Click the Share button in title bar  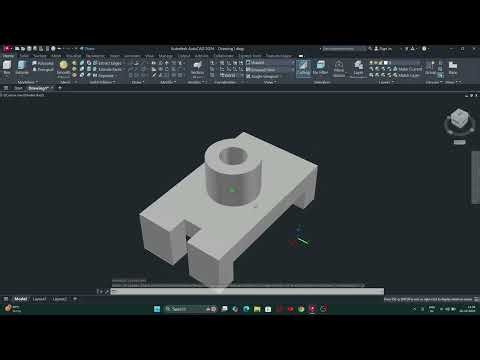point(87,49)
